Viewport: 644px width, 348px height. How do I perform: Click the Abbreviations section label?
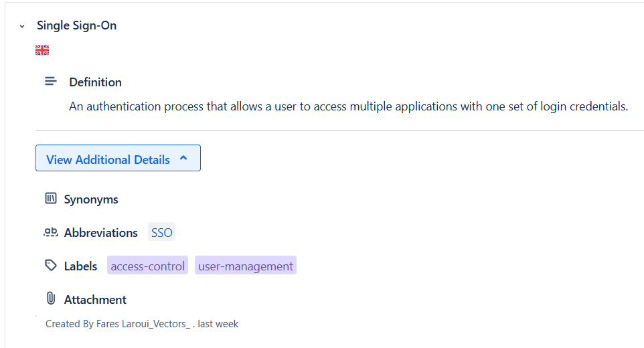(100, 233)
